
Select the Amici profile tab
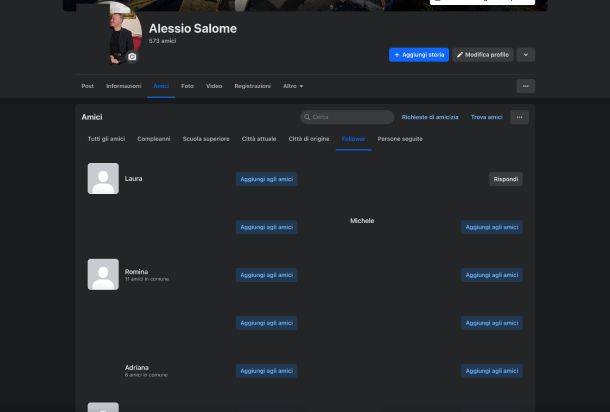(x=161, y=86)
